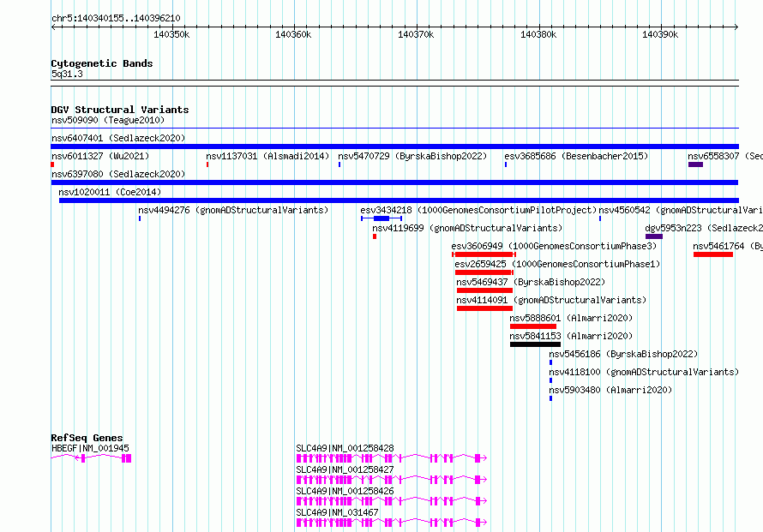763x532 pixels.
Task: Select the esv2659425 red bar
Action: pos(484,272)
